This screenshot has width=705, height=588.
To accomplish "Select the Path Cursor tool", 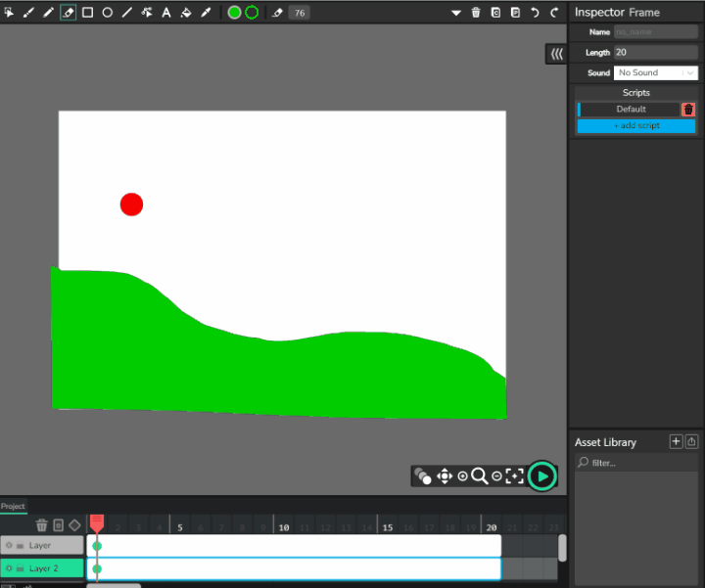I will pos(147,13).
